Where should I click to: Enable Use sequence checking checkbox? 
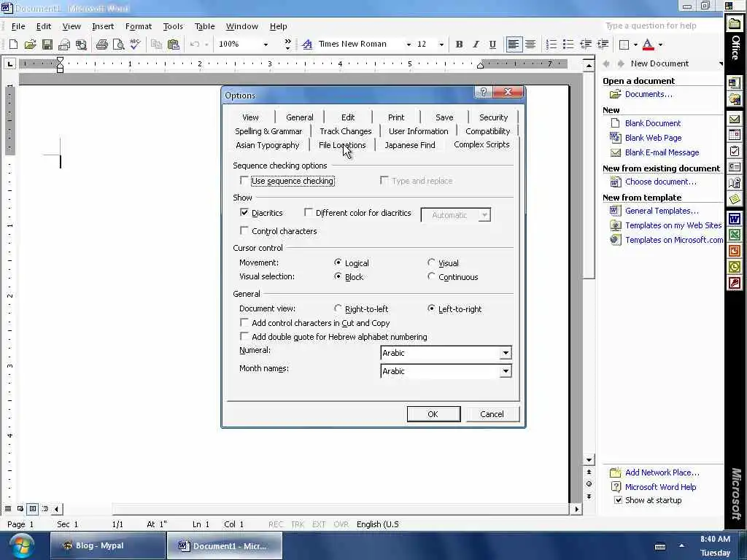(244, 181)
